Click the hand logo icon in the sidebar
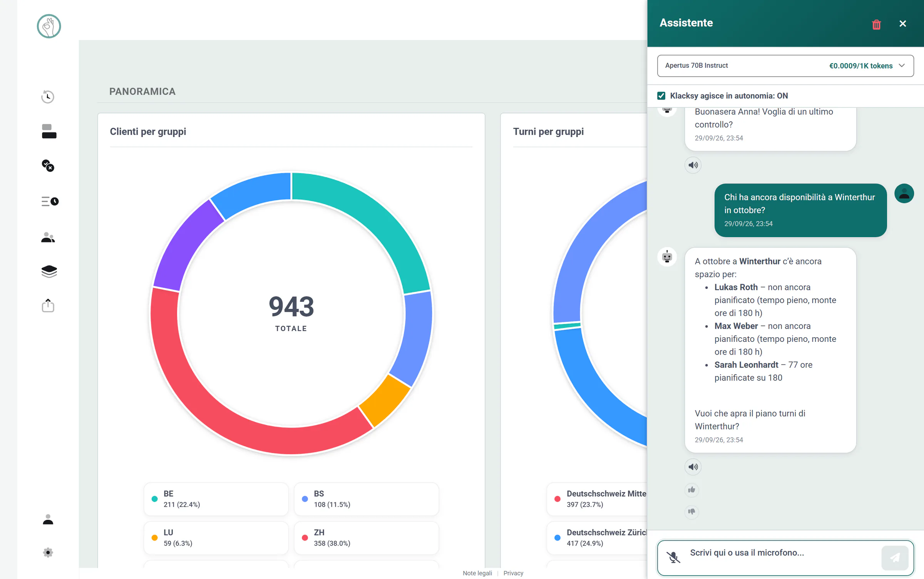The height and width of the screenshot is (579, 924). [49, 26]
